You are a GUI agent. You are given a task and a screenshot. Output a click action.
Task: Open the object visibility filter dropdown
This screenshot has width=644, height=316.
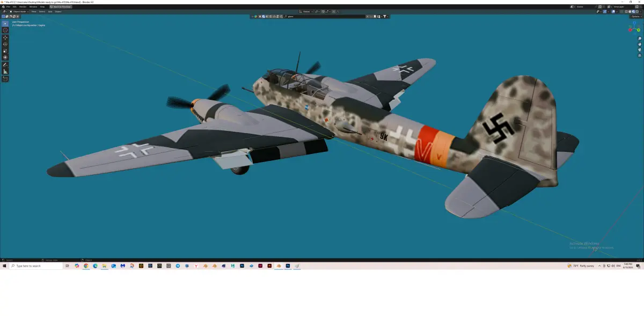[x=599, y=12]
